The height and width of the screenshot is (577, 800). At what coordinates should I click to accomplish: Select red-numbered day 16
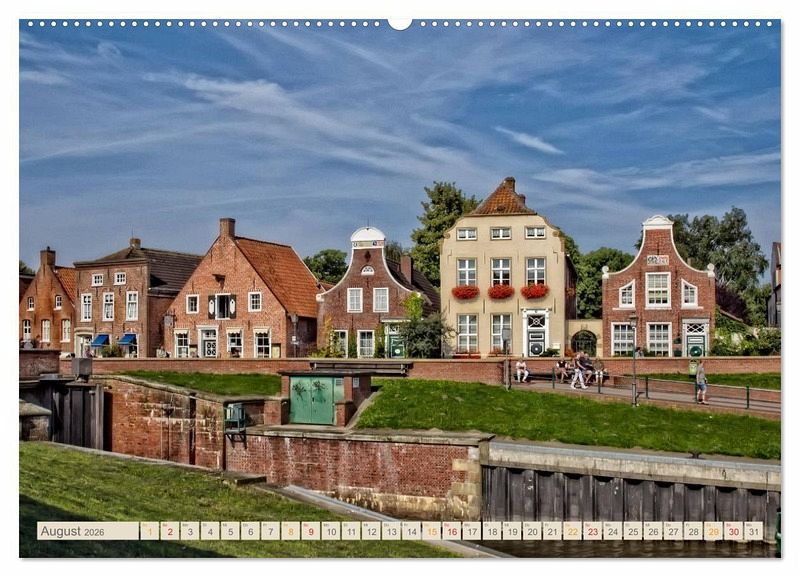(x=451, y=531)
